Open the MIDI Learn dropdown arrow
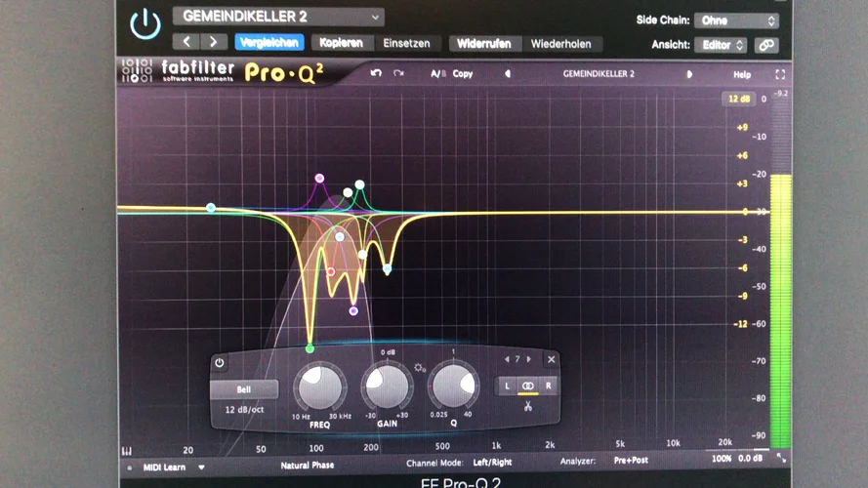Screen dimensions: 868x488 (201, 468)
